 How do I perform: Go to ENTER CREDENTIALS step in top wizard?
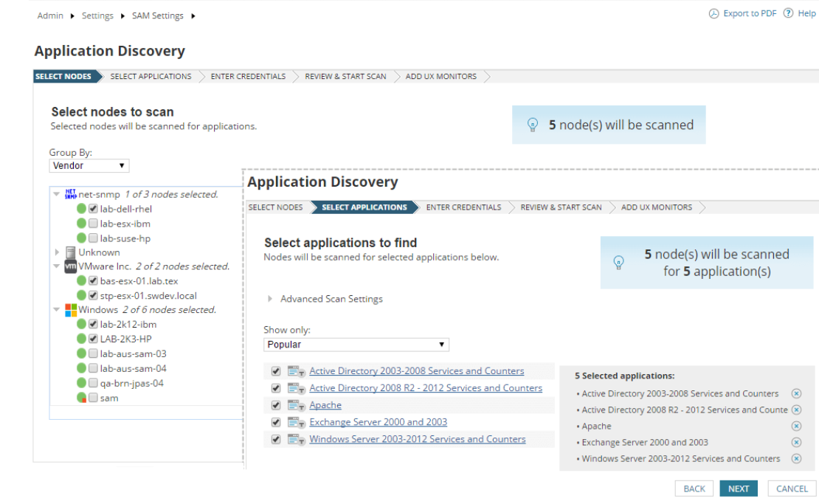tap(248, 76)
